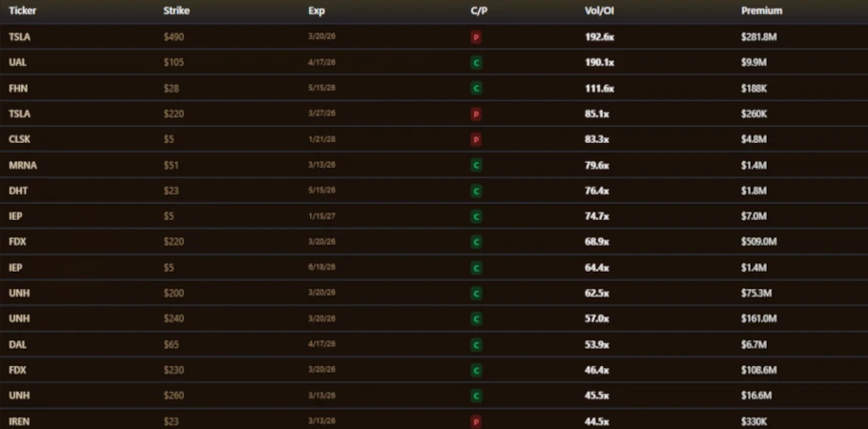This screenshot has width=868, height=429.
Task: Select the $9.9M premium value
Action: (754, 63)
